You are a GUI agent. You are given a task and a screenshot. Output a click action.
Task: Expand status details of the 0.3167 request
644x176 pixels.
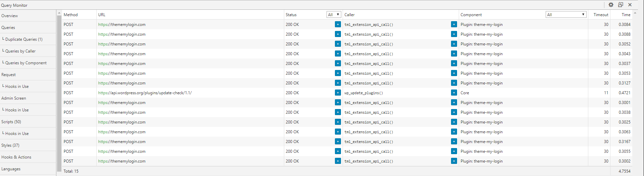338,141
